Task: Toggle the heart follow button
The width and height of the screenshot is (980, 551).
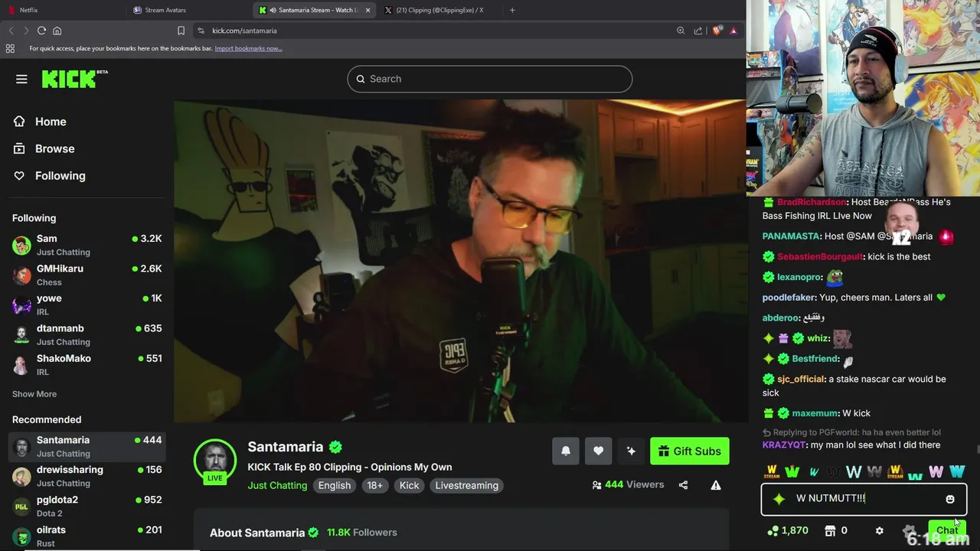Action: click(x=598, y=451)
